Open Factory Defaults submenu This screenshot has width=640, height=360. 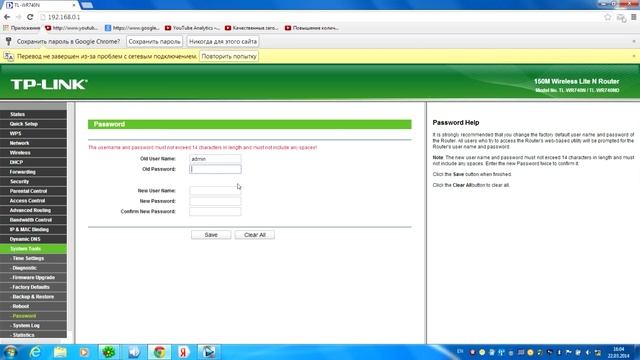33,287
